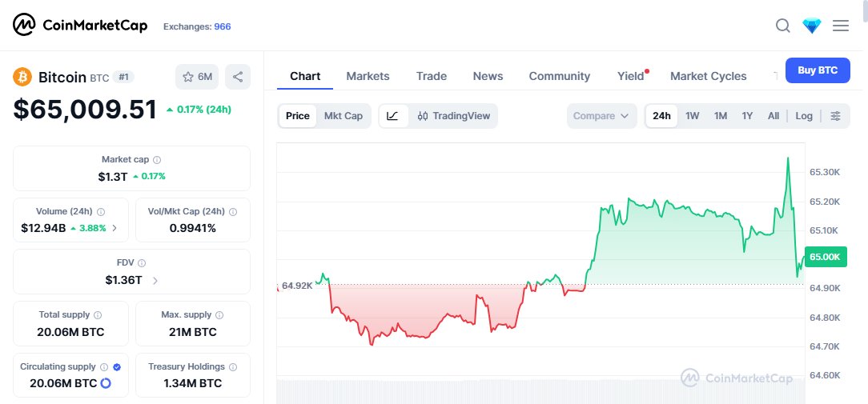Switch to the News tab
The width and height of the screenshot is (868, 404).
click(x=488, y=76)
